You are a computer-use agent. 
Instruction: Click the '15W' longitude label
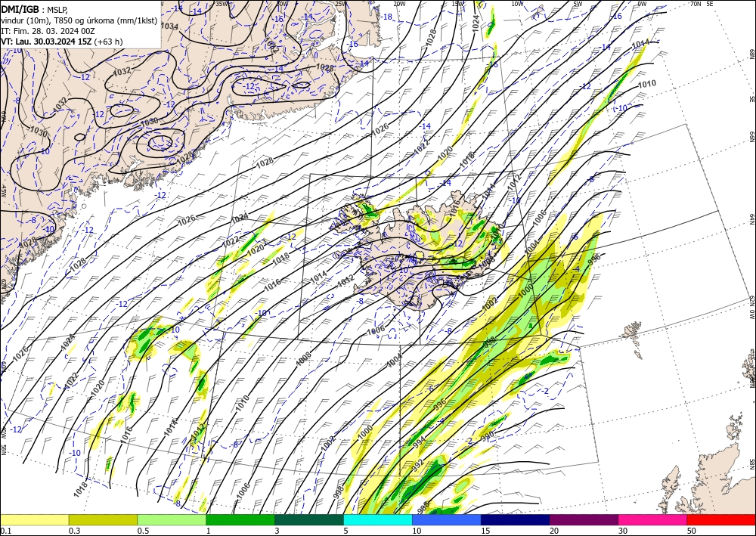pos(458,4)
